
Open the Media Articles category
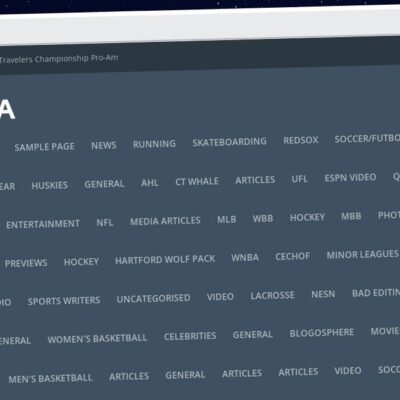coord(165,221)
